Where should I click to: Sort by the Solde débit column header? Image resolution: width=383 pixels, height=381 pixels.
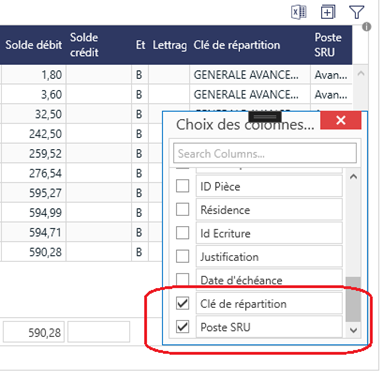[x=33, y=45]
